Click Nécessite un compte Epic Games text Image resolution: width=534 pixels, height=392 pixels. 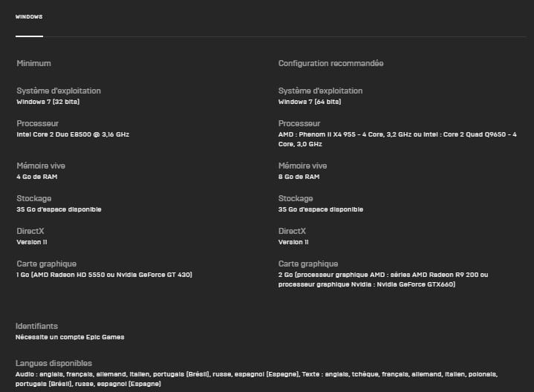click(70, 337)
